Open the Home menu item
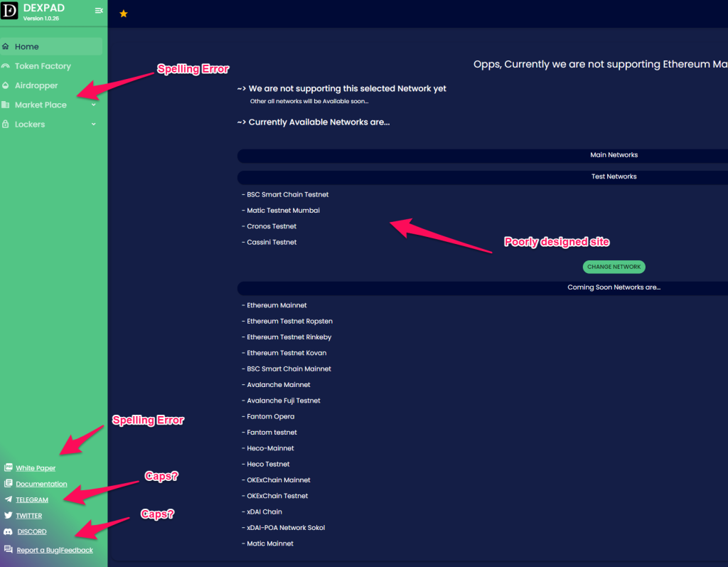The image size is (728, 567). [x=51, y=46]
